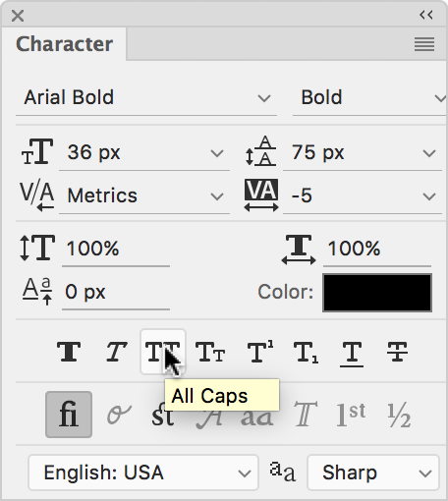Image resolution: width=448 pixels, height=501 pixels.
Task: Enable All Caps text style
Action: pos(163,352)
